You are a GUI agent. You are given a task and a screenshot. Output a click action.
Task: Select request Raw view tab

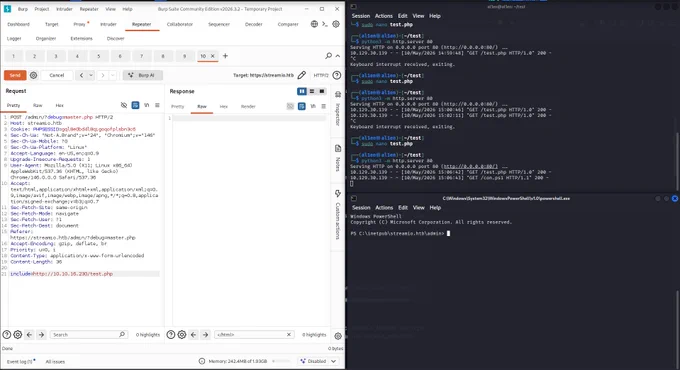38,105
